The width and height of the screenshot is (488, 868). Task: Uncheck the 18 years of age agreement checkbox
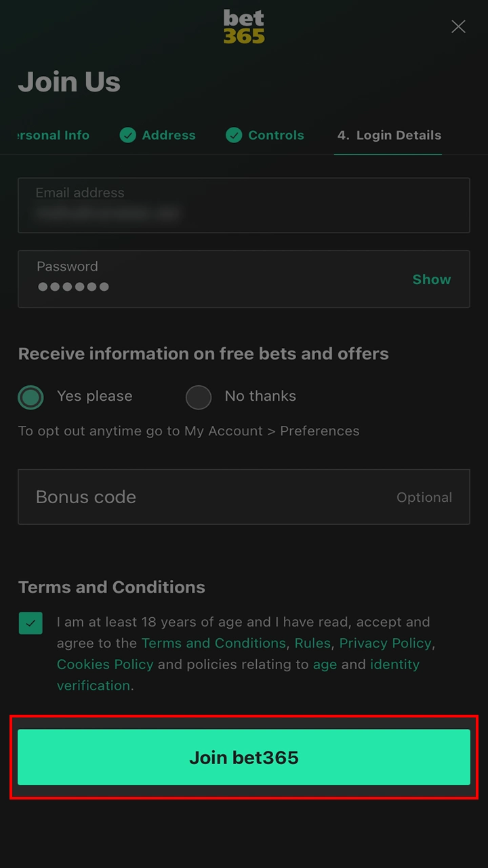30,622
